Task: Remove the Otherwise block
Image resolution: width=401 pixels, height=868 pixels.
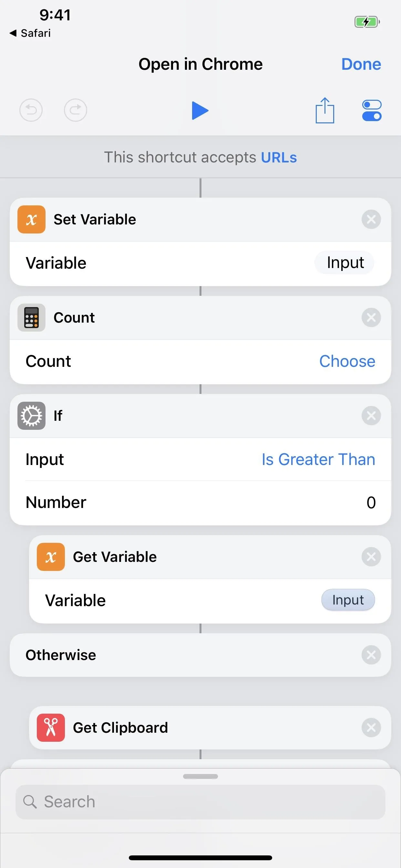Action: 371,655
